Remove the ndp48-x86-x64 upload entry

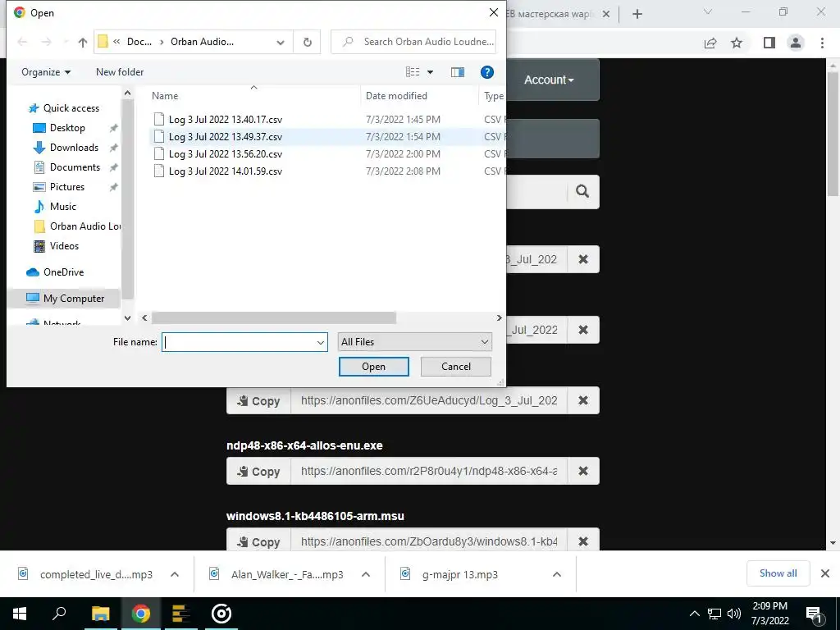click(x=583, y=472)
